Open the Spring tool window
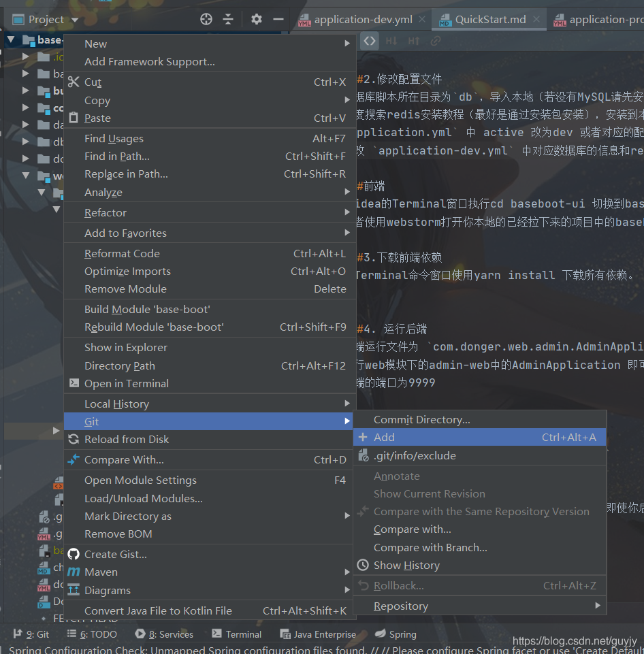Viewport: 644px width, 654px height. pyautogui.click(x=396, y=634)
